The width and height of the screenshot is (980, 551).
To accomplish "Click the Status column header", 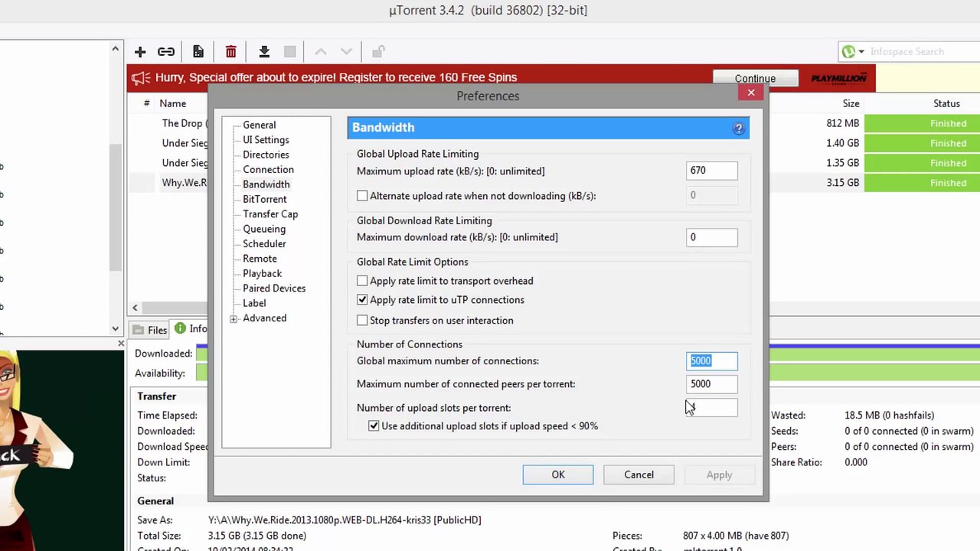I will [x=946, y=103].
